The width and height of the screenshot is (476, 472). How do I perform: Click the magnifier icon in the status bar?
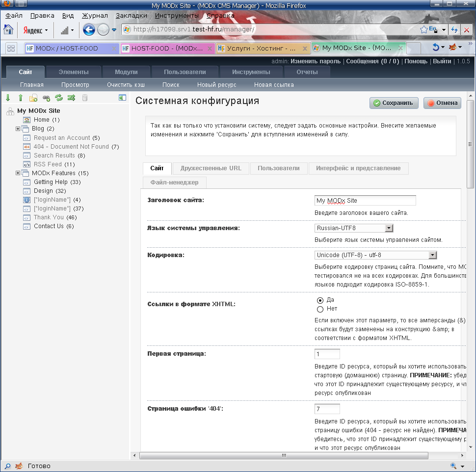[x=7, y=466]
